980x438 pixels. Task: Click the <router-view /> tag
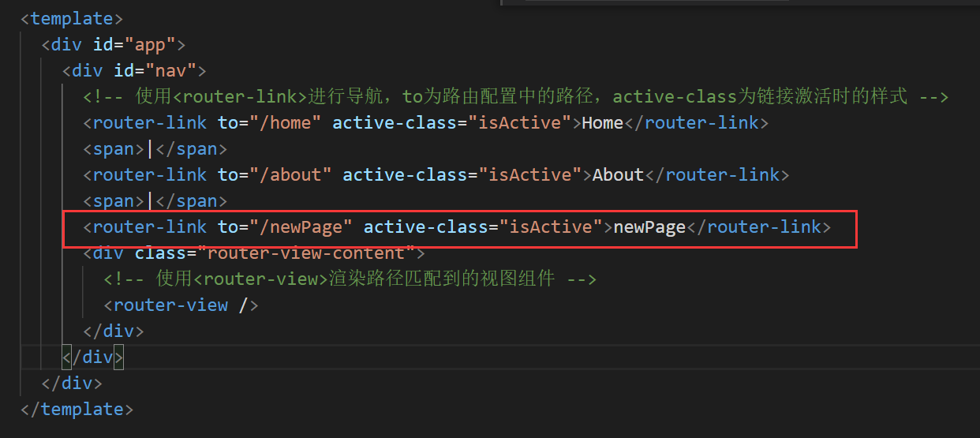(x=181, y=305)
